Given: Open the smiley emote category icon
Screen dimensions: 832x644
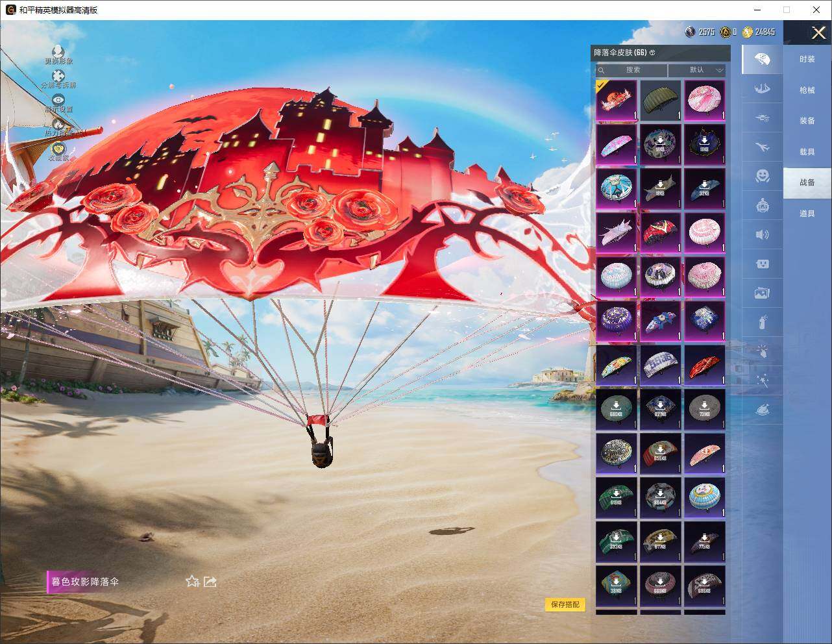Looking at the screenshot, I should coord(763,175).
